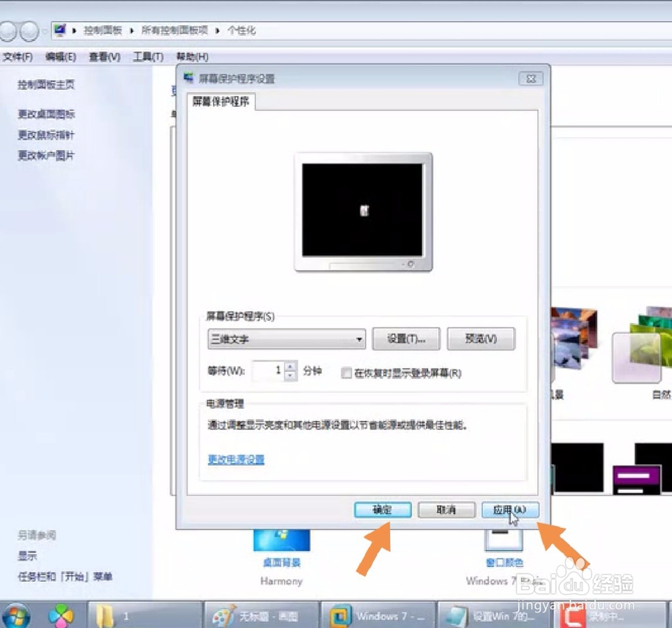Click 控制面板 in the address breadcrumb
This screenshot has height=628, width=672.
(102, 30)
